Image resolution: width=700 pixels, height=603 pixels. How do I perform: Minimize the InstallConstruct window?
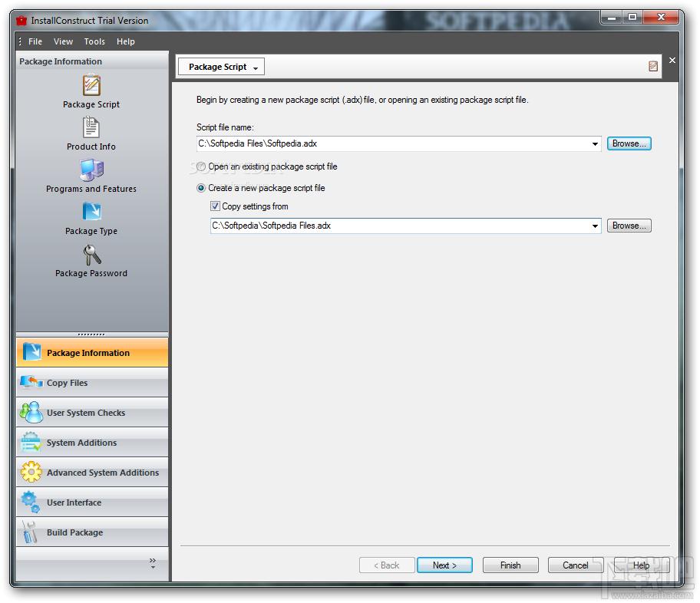612,18
